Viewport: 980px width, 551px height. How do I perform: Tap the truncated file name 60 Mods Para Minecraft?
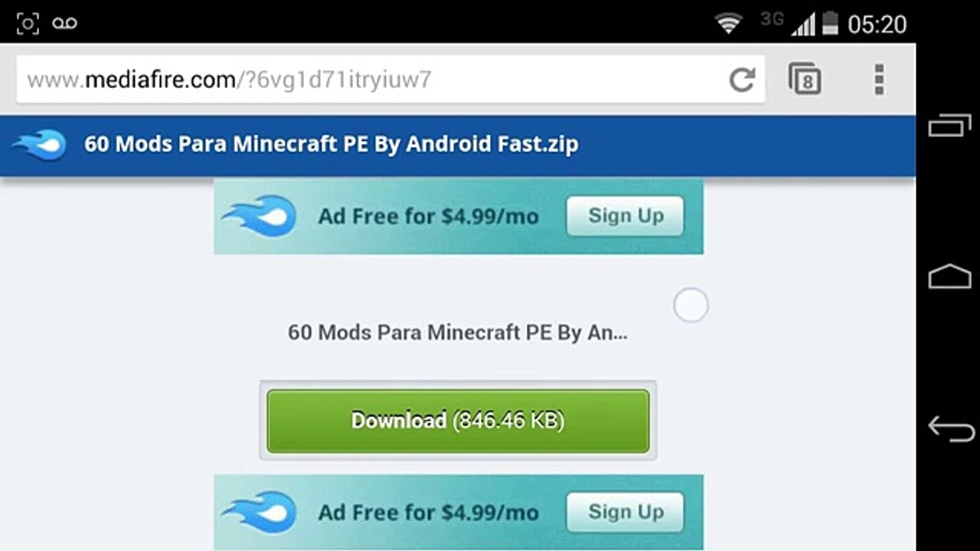coord(458,332)
